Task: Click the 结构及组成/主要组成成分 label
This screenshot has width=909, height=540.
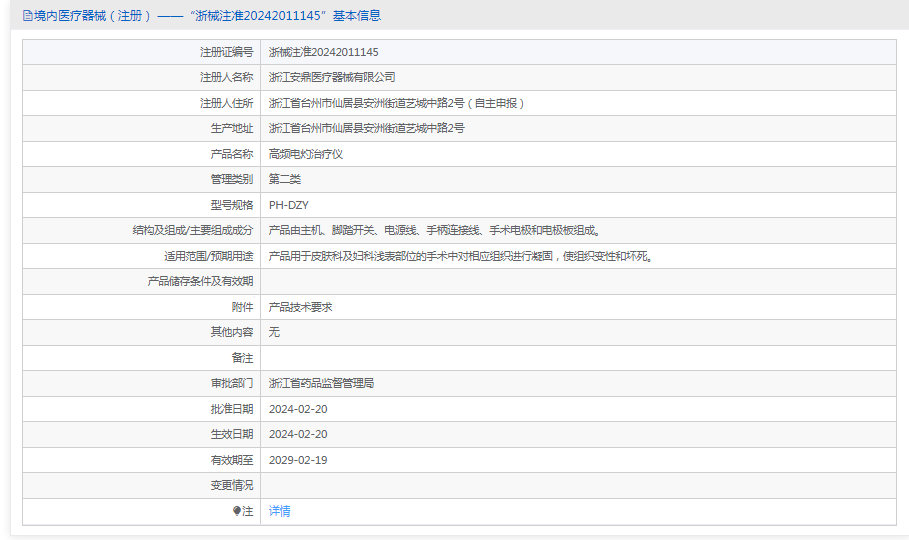Action: tap(193, 230)
